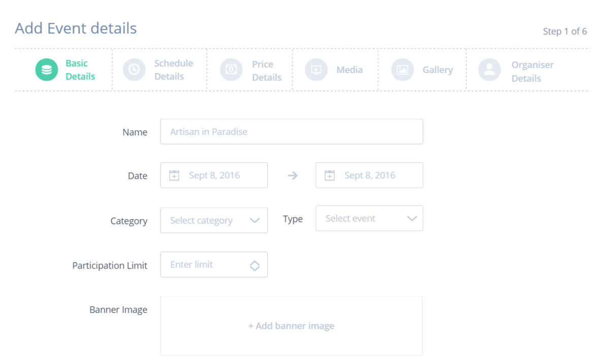Click the arrow between the dates
Viewport: 605px width, 364px height.
(x=293, y=175)
